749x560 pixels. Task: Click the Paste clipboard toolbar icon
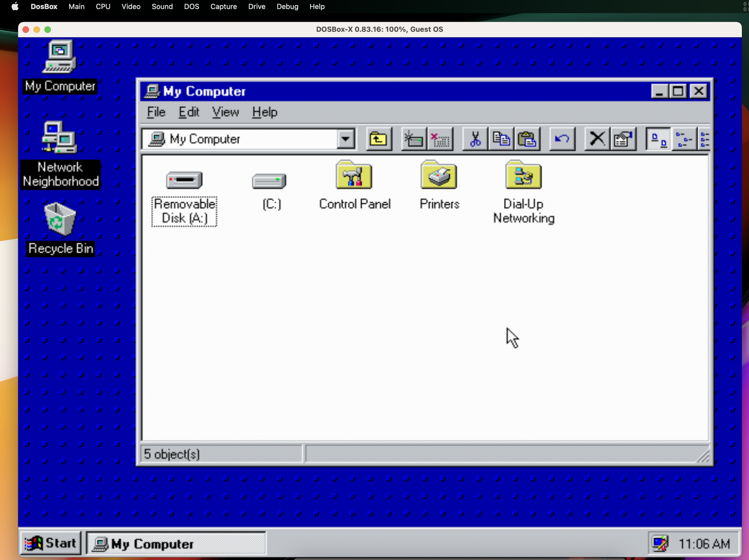[527, 139]
